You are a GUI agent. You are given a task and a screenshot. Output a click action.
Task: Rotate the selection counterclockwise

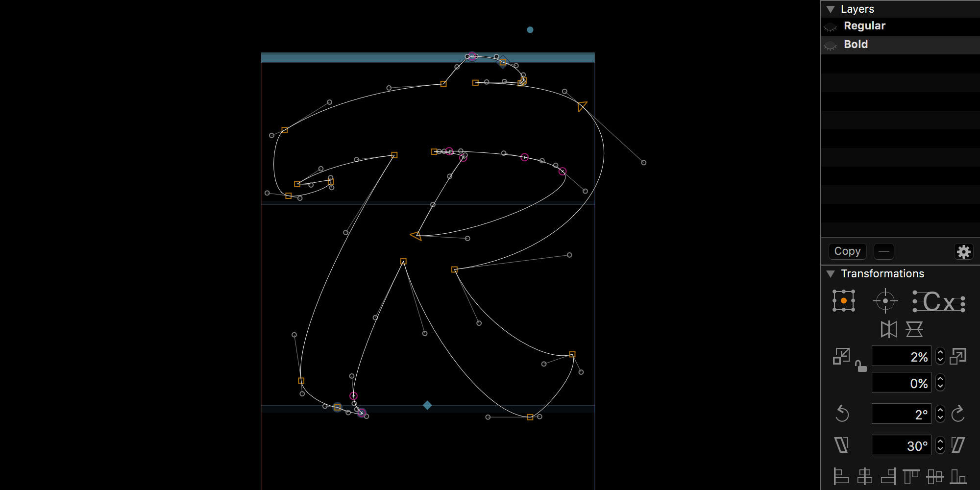pyautogui.click(x=842, y=414)
